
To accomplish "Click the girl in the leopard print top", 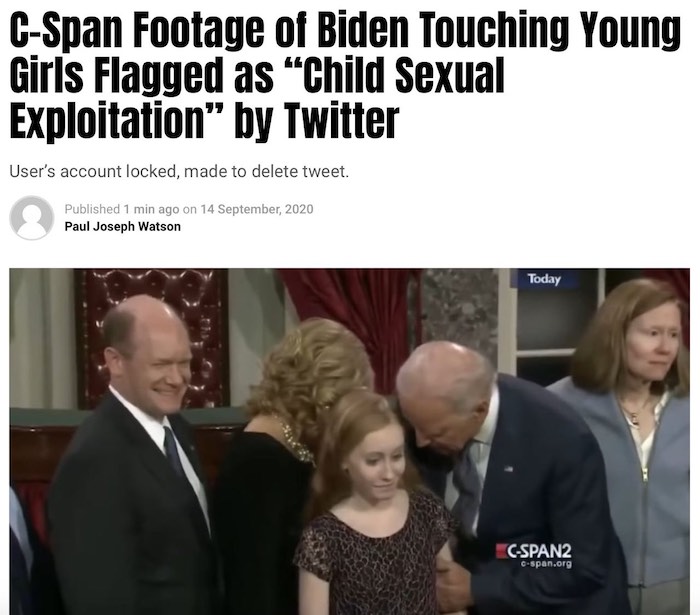I will tap(375, 504).
